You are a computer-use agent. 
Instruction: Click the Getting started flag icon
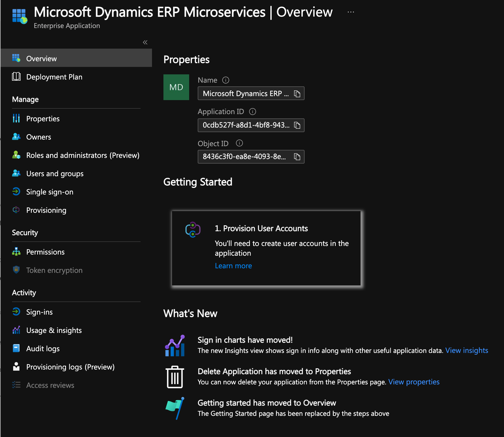pos(175,408)
